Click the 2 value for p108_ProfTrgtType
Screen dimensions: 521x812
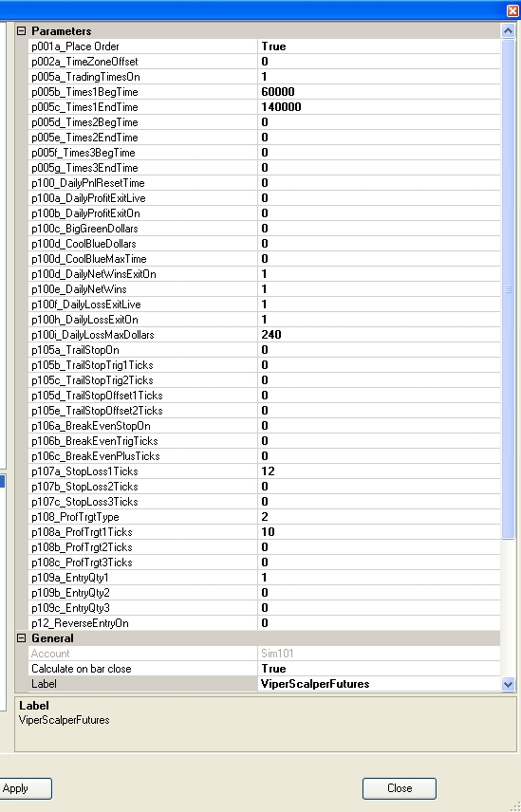[x=265, y=517]
